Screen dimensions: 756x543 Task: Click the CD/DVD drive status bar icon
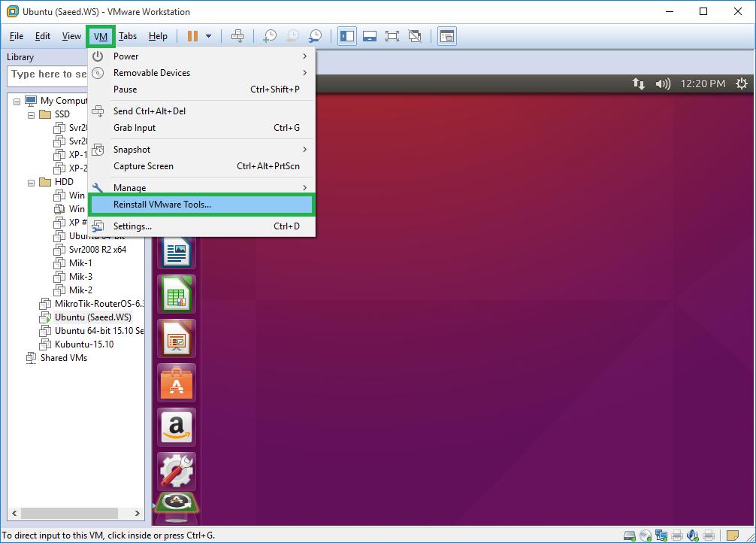pyautogui.click(x=646, y=535)
